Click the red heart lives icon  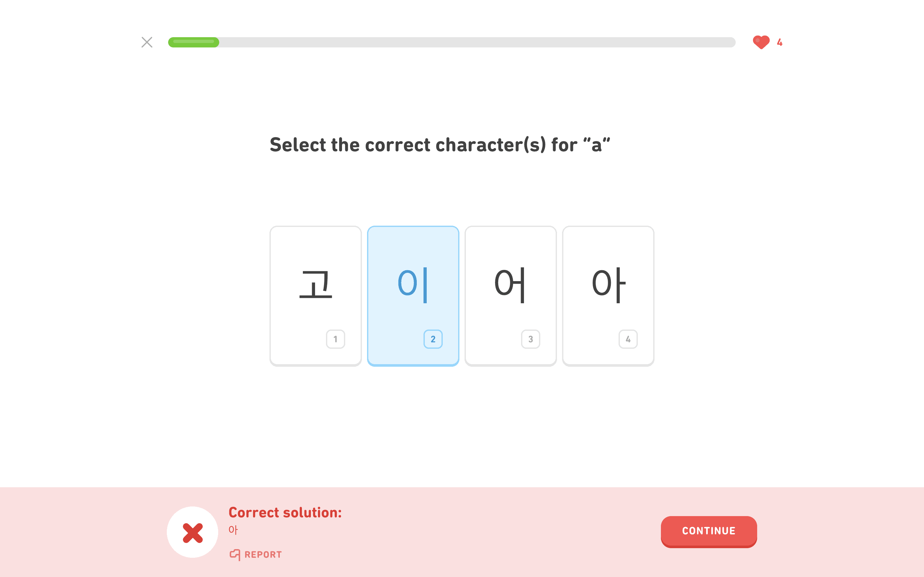(761, 42)
